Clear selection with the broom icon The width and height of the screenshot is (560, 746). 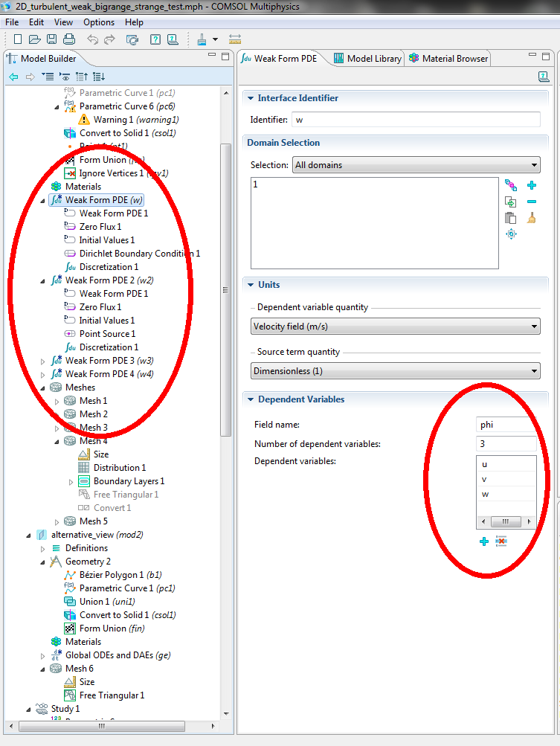click(x=531, y=218)
